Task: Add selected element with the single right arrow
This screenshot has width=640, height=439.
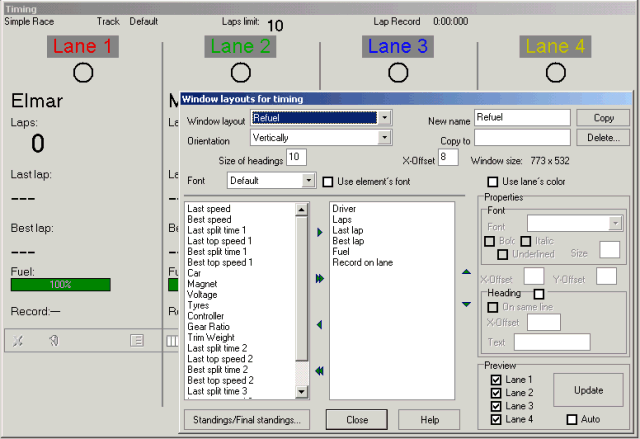Action: click(320, 232)
